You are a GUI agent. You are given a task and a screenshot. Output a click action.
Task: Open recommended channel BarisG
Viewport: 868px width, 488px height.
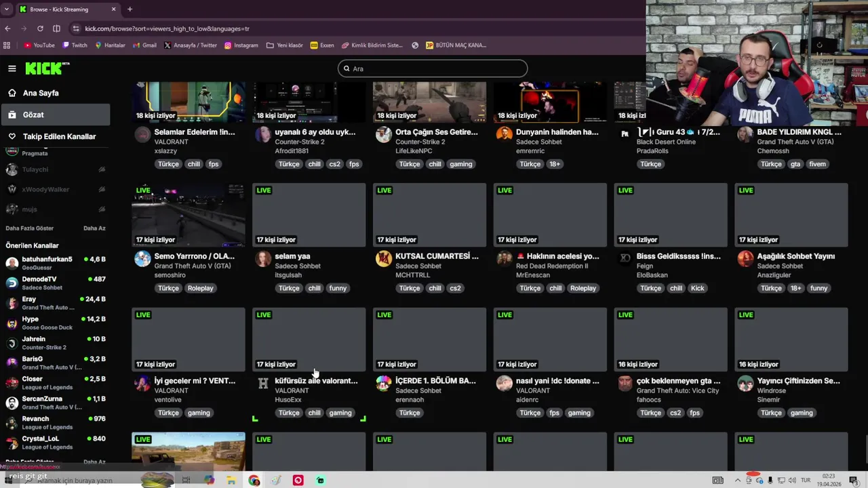pos(56,363)
